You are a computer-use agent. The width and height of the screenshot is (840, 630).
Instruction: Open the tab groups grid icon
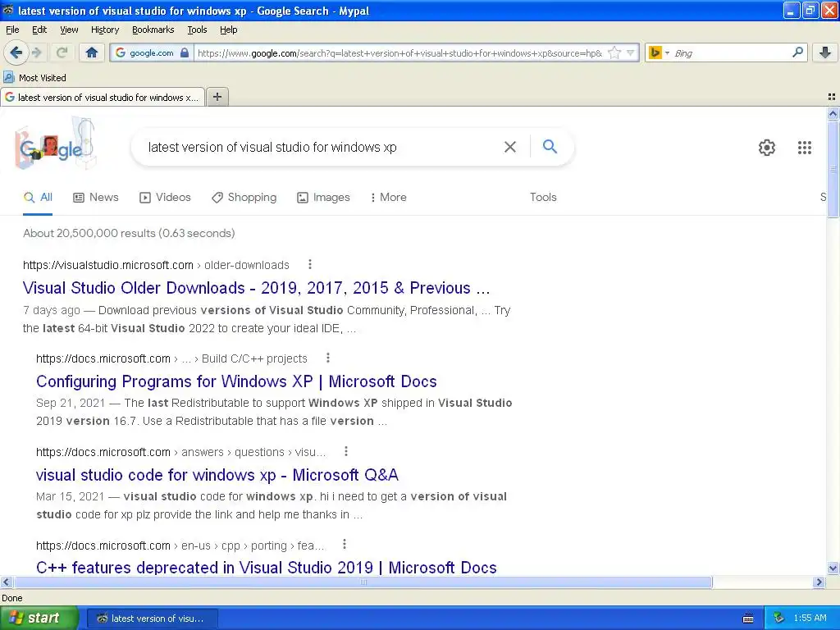tap(832, 97)
